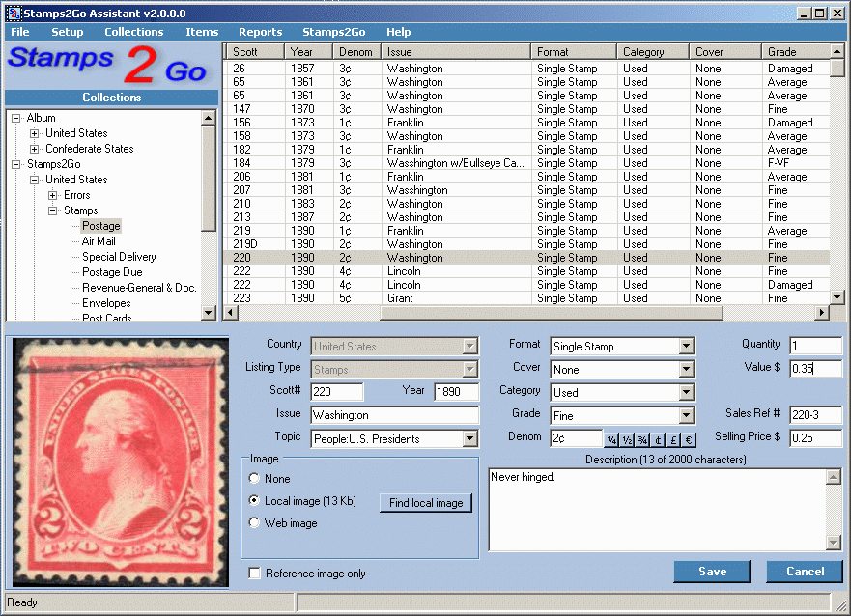Select the None image radio option

pos(254,478)
